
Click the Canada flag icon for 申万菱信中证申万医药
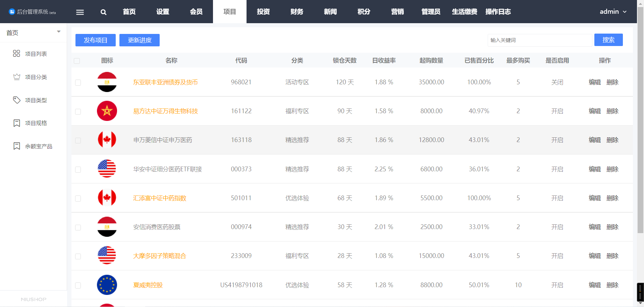(x=107, y=140)
